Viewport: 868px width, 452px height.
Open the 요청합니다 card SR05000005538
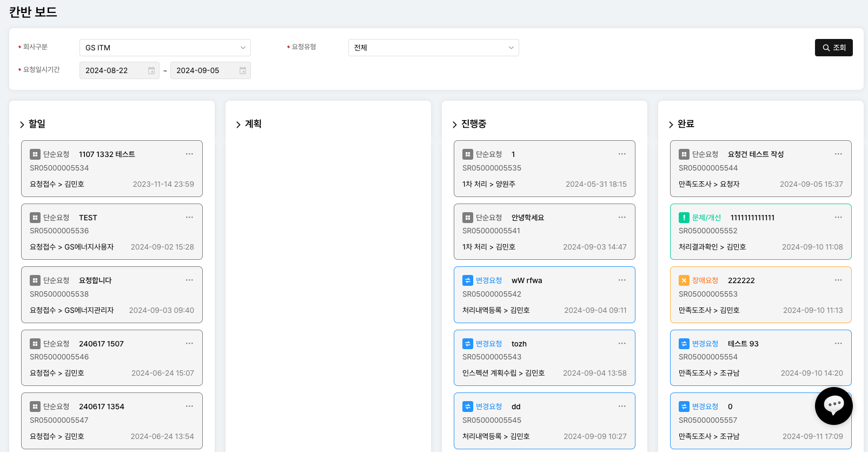pos(111,295)
